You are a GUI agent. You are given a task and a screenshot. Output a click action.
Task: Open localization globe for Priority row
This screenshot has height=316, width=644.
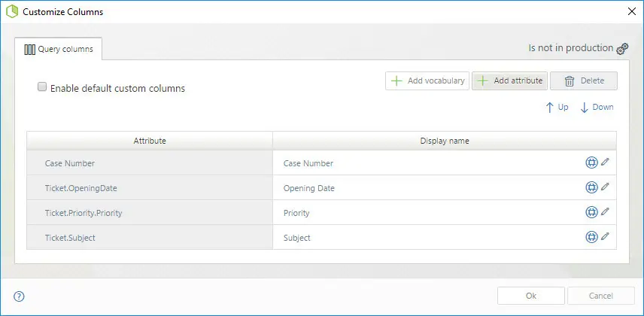click(591, 212)
